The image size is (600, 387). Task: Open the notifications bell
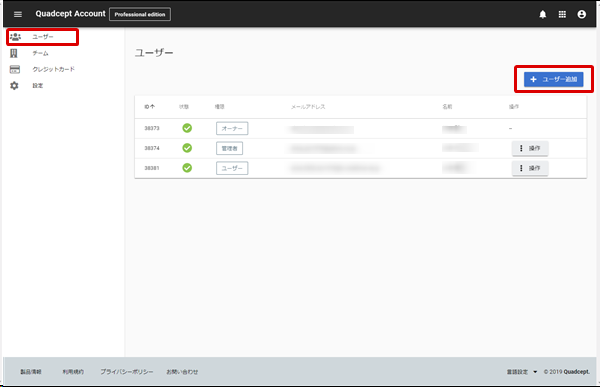(543, 14)
